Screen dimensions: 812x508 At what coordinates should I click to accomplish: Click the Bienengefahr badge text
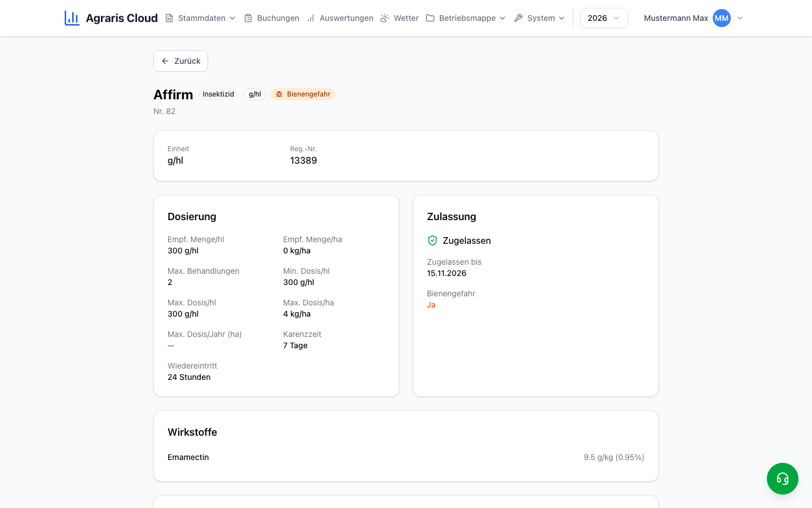tap(308, 94)
